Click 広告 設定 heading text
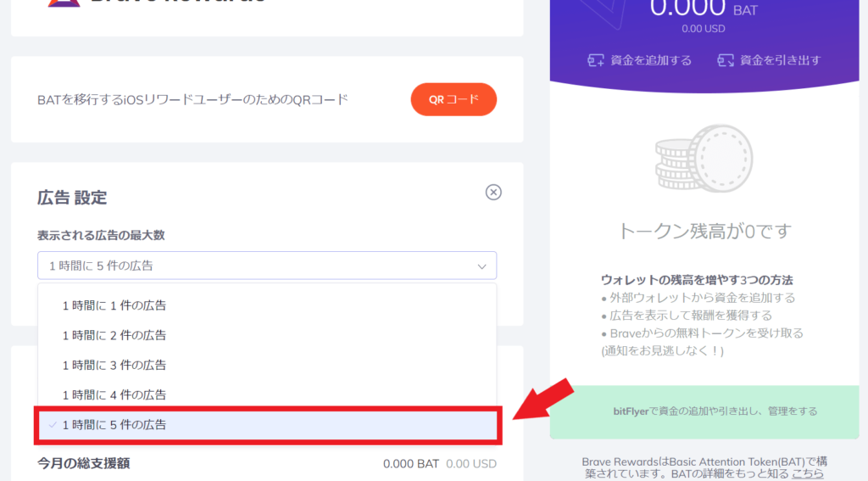 (72, 198)
